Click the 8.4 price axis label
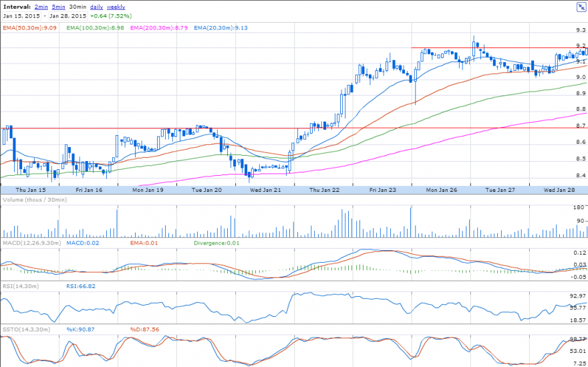The image size is (588, 367). 581,175
